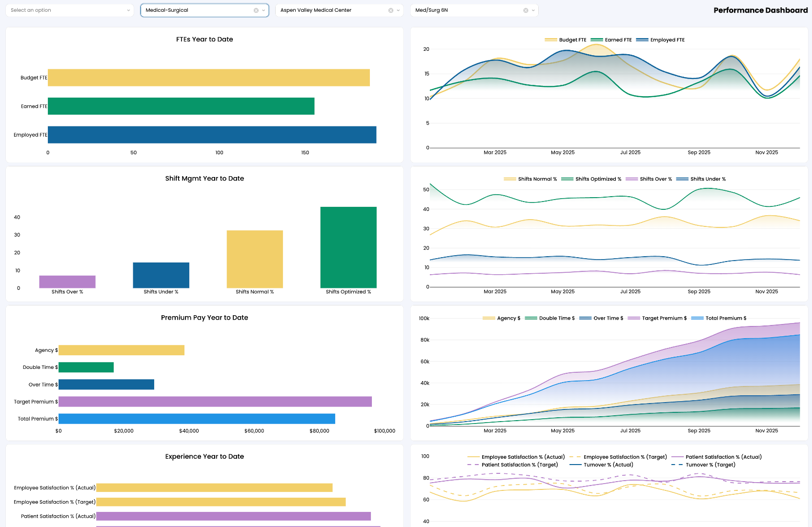
Task: Clear the Medical-Surgical filter selection
Action: pos(255,10)
